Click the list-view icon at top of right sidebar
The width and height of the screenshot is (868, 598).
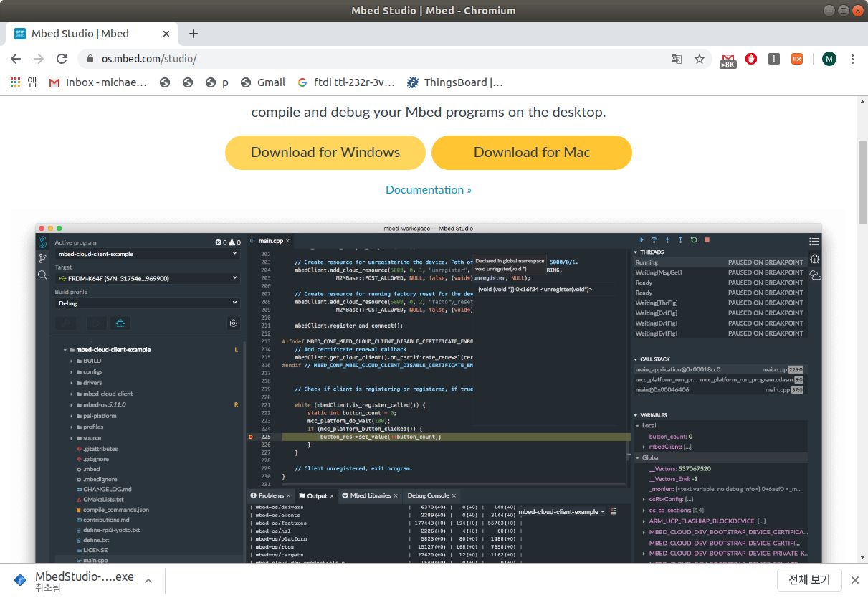pos(814,242)
